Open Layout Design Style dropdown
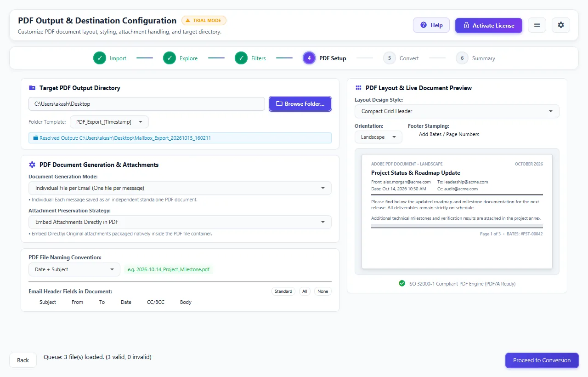 point(457,111)
